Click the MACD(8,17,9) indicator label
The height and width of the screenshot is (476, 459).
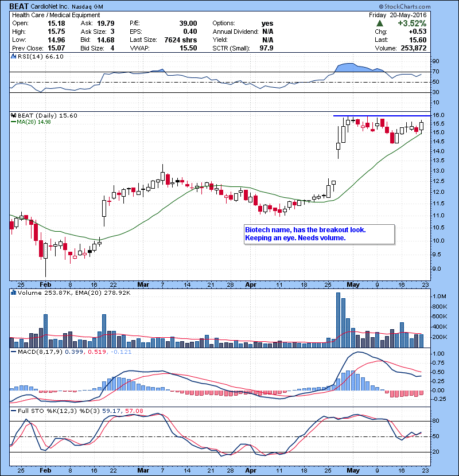click(40, 352)
